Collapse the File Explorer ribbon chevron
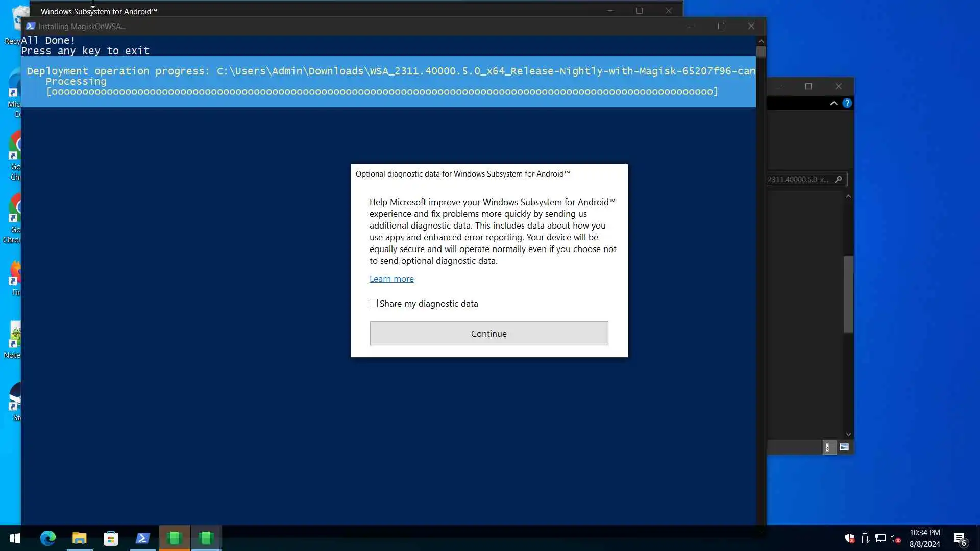The width and height of the screenshot is (980, 551). pyautogui.click(x=834, y=103)
